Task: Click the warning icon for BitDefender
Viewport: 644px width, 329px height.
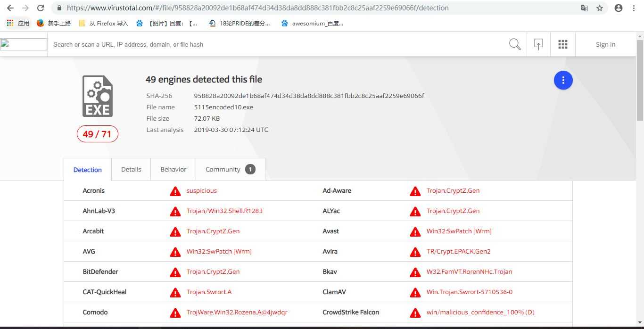Action: 175,272
